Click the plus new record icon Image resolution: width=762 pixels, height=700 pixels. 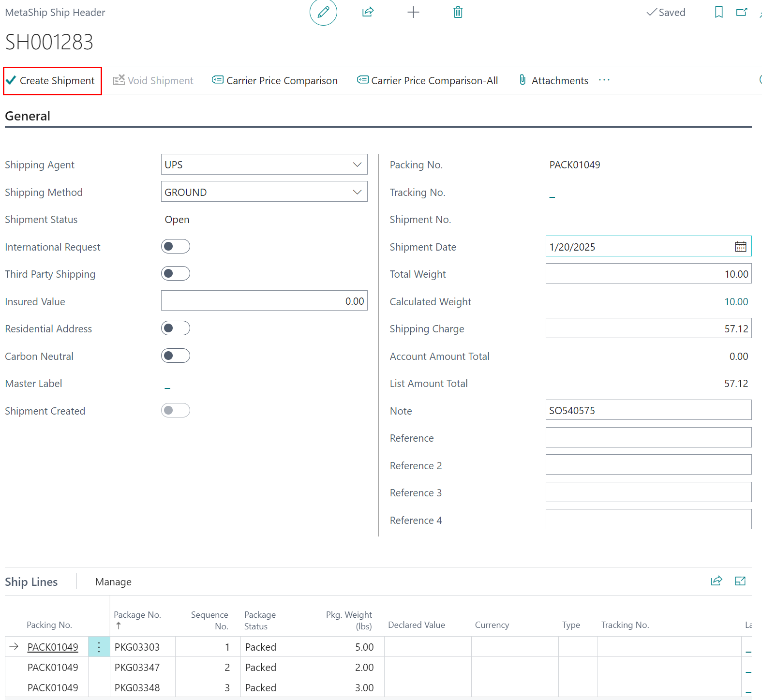click(x=413, y=12)
